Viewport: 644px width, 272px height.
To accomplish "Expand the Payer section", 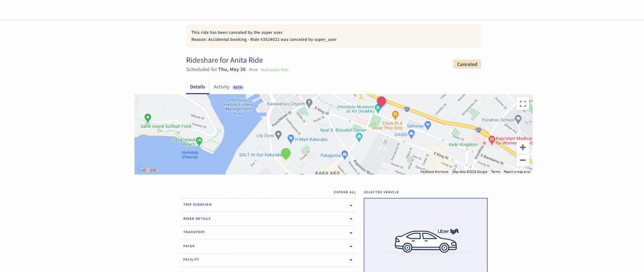I will coord(268,246).
